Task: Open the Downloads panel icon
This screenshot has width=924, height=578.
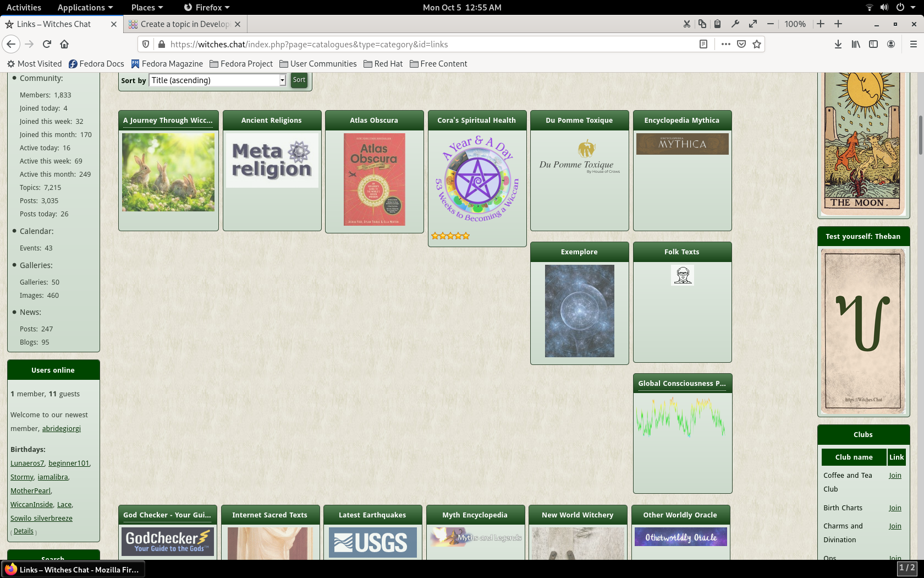Action: (838, 45)
